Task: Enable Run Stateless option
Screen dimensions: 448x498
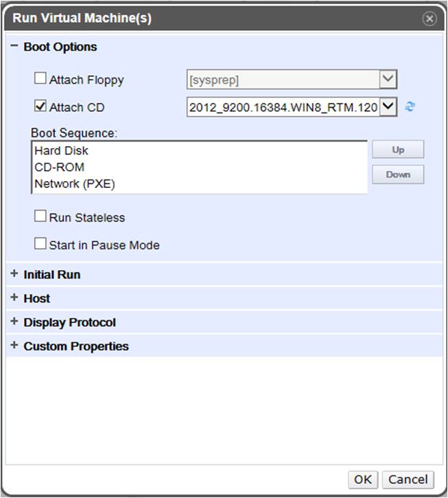Action: coord(40,217)
